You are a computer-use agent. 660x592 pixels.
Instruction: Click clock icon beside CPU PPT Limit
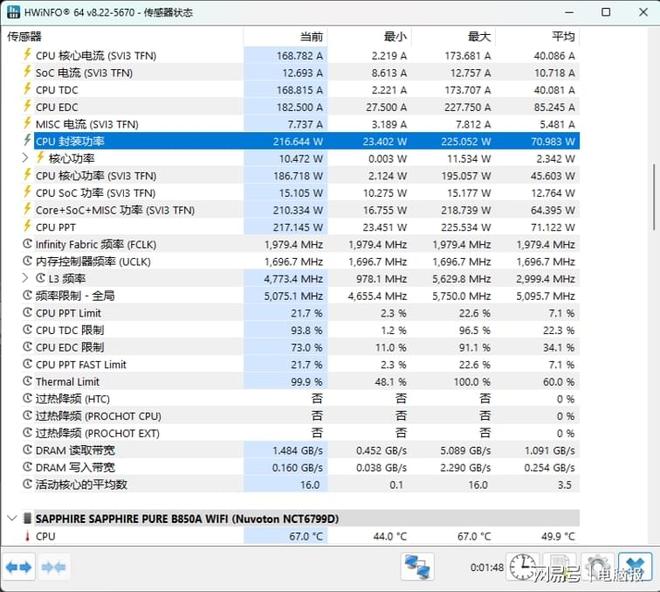coord(27,313)
